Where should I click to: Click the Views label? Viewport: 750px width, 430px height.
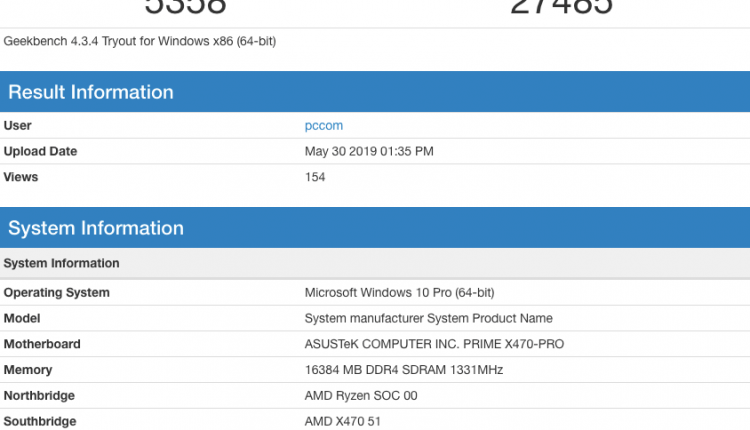(21, 177)
